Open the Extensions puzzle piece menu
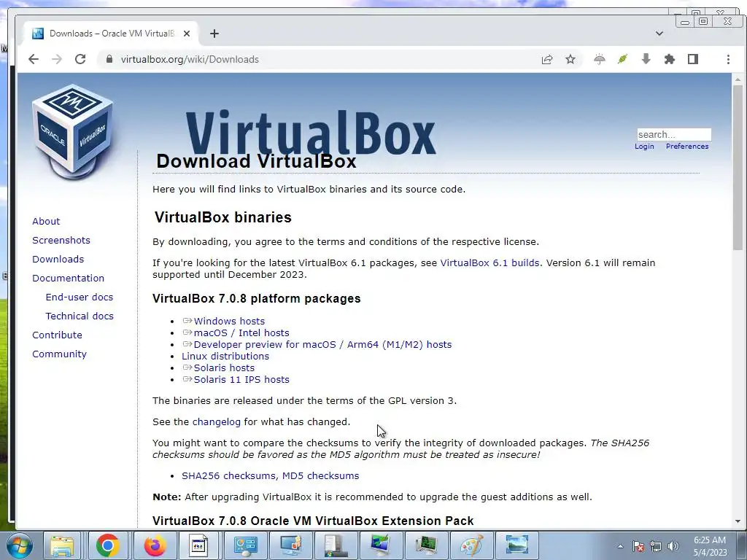The width and height of the screenshot is (747, 560). point(670,59)
